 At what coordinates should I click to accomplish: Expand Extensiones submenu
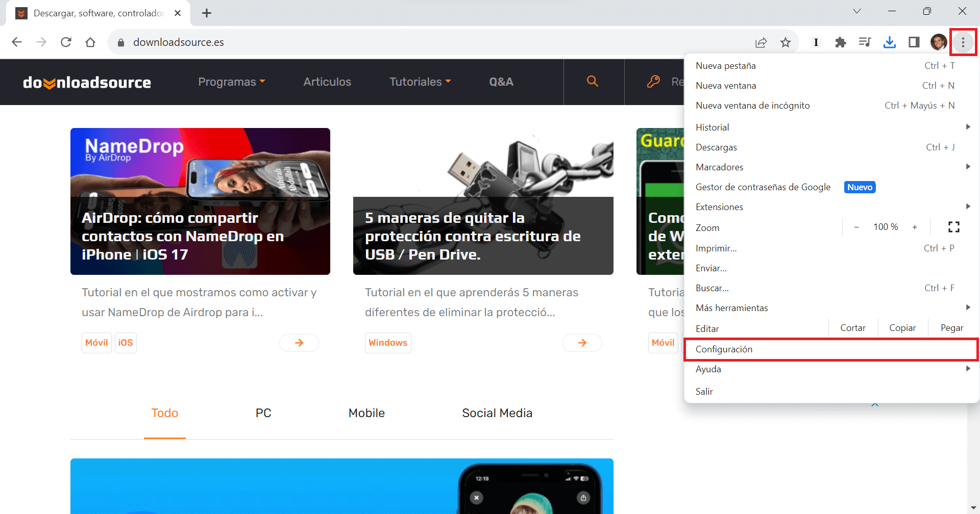(x=832, y=207)
